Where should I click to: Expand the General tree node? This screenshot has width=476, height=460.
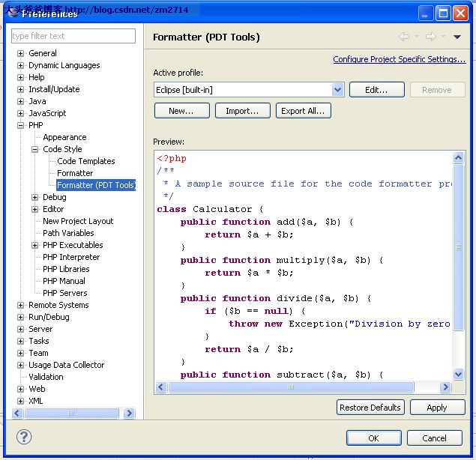20,53
